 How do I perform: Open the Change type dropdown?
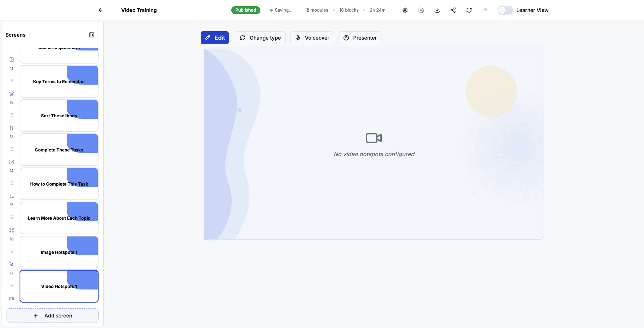[260, 38]
